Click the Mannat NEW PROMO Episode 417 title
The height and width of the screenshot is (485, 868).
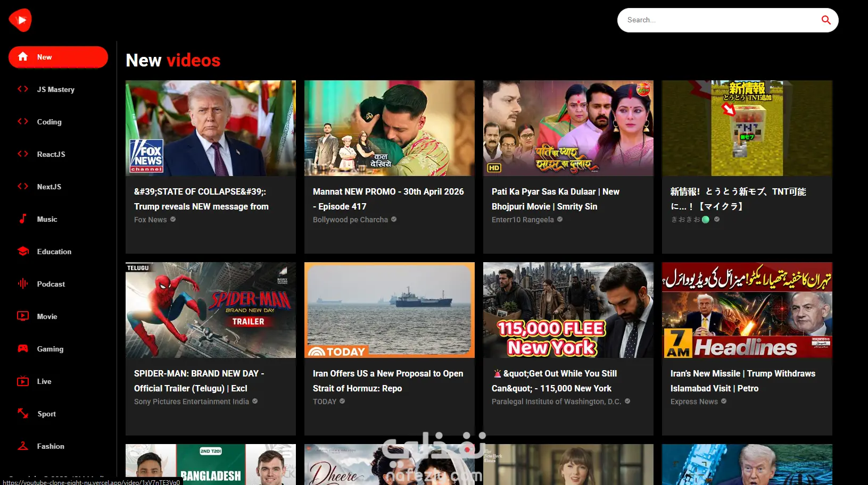click(388, 199)
